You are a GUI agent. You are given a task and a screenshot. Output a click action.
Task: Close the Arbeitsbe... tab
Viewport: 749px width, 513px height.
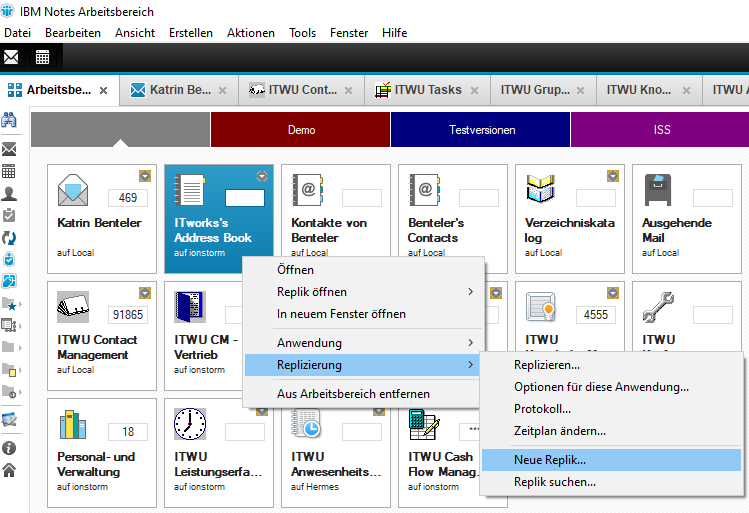pyautogui.click(x=103, y=90)
